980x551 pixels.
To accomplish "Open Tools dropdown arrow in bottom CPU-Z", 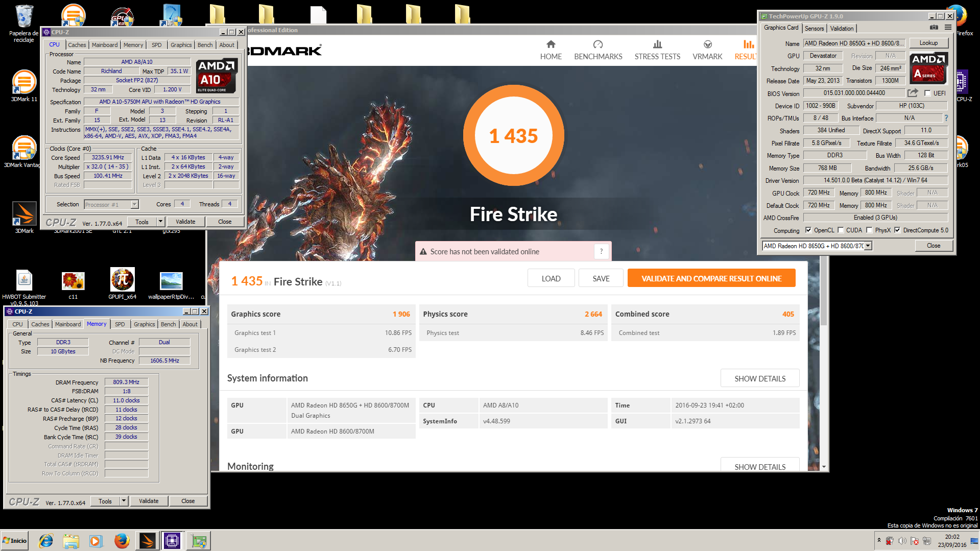I will (124, 501).
